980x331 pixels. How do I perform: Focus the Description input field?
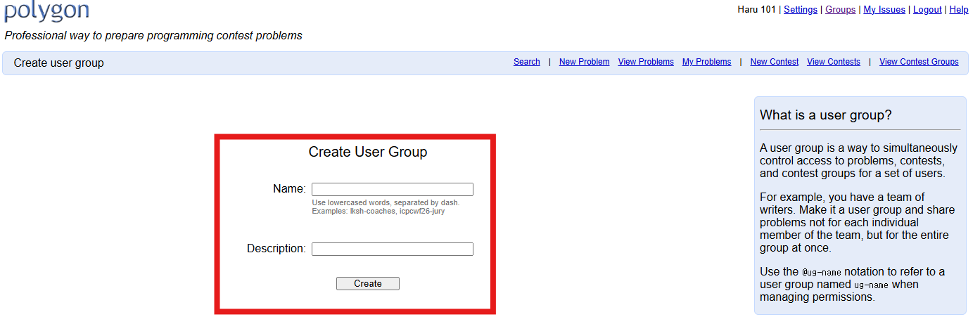click(393, 249)
